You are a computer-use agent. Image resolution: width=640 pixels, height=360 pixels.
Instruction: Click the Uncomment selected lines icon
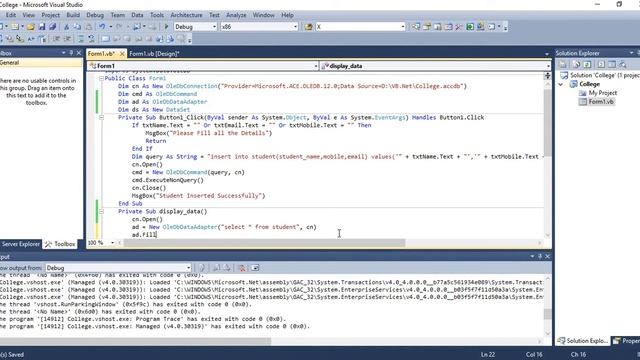click(91, 39)
